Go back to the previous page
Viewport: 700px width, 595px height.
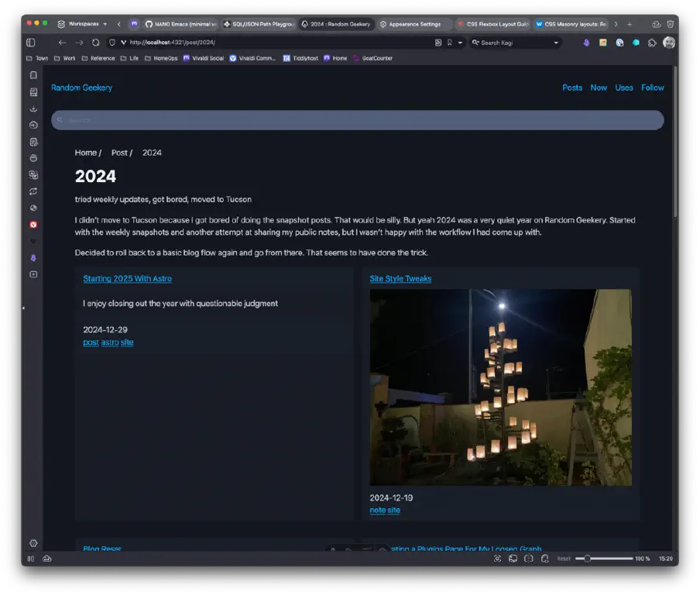(x=62, y=43)
